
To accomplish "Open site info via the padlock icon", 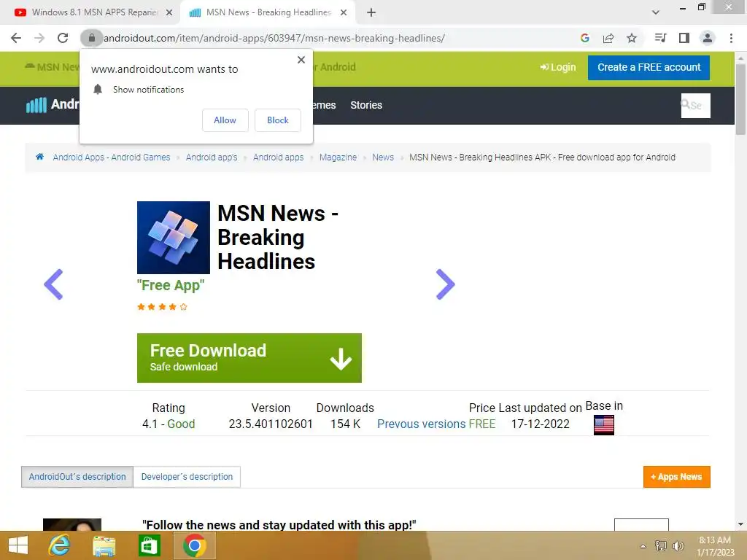I will click(x=91, y=38).
